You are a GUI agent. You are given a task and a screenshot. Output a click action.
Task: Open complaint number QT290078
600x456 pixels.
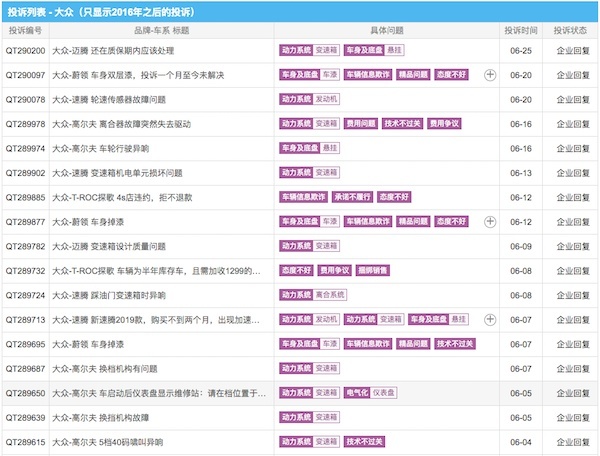click(25, 99)
